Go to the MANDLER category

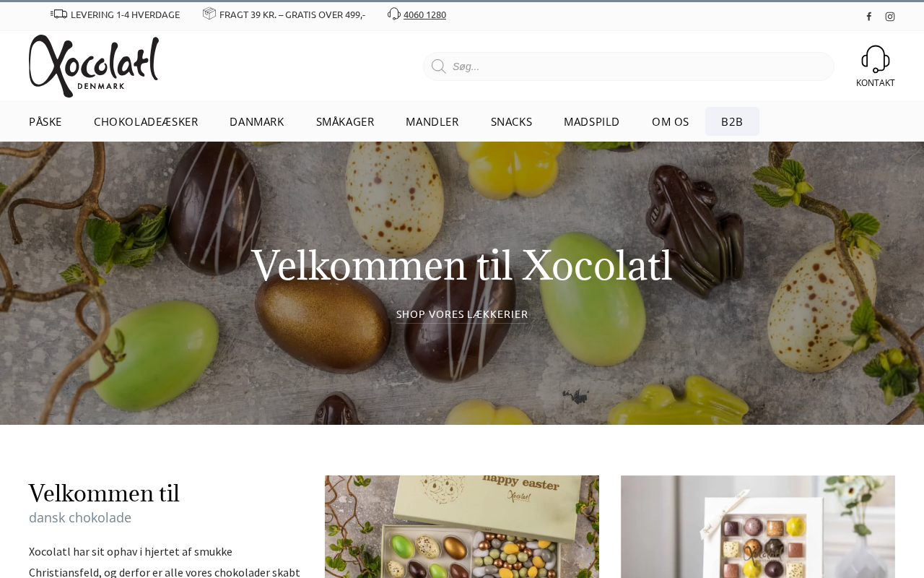pyautogui.click(x=432, y=121)
